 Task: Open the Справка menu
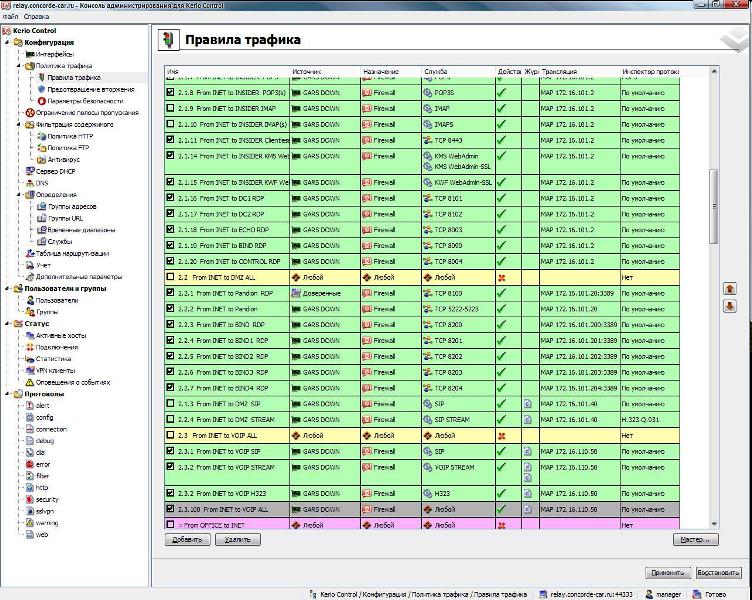coord(36,17)
